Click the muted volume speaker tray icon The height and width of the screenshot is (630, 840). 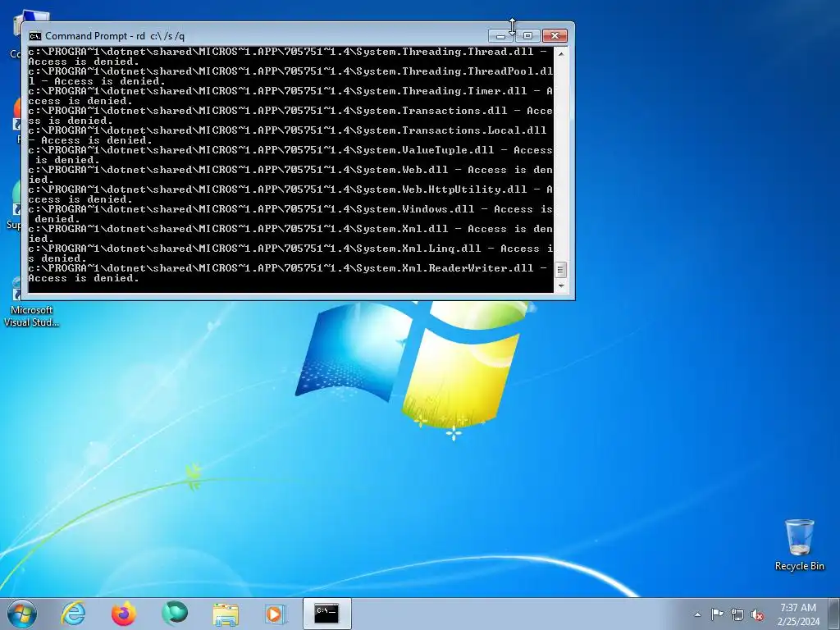pyautogui.click(x=757, y=614)
